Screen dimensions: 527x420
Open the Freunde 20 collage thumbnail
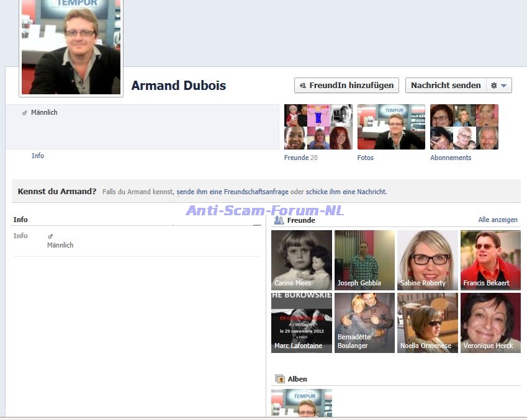click(x=318, y=127)
